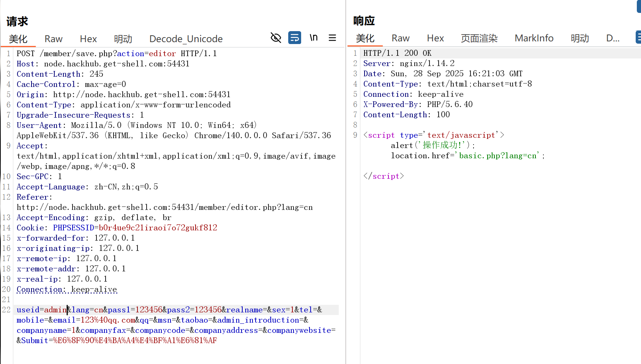641x364 pixels.
Task: Open the Decode_Unicode tab
Action: click(186, 39)
